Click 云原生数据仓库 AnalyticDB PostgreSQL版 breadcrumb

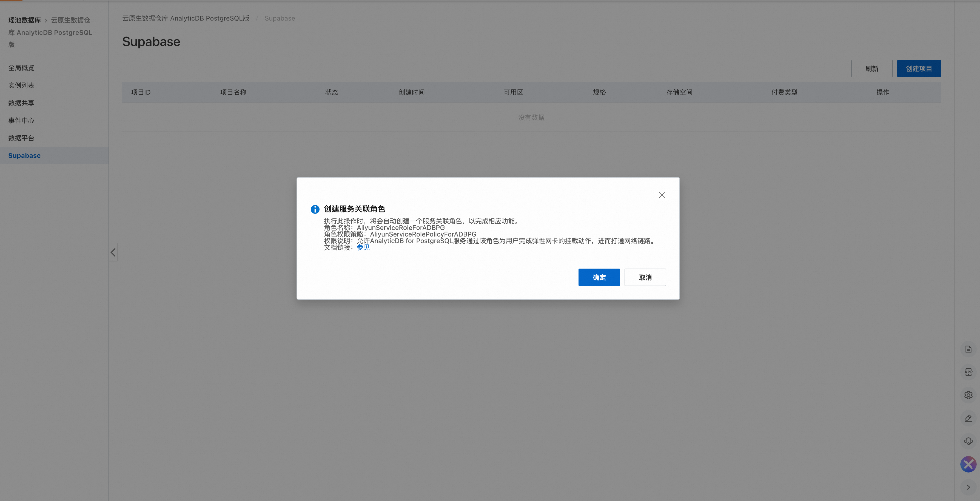coord(186,18)
